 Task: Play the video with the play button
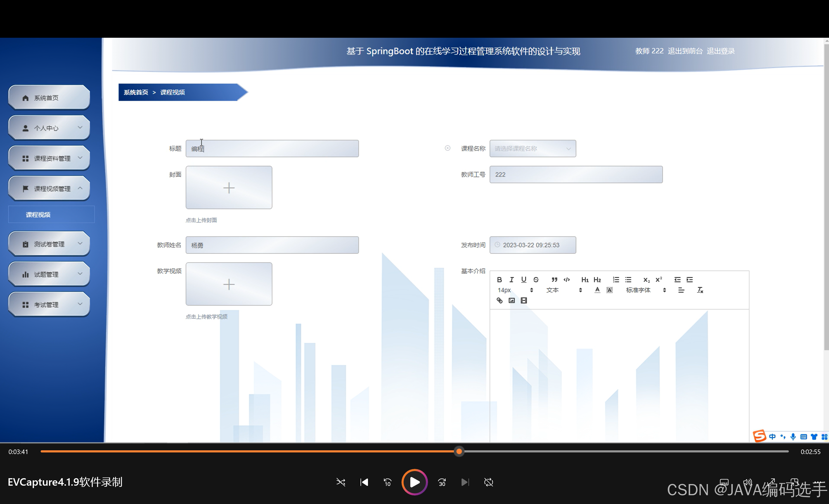coord(414,482)
